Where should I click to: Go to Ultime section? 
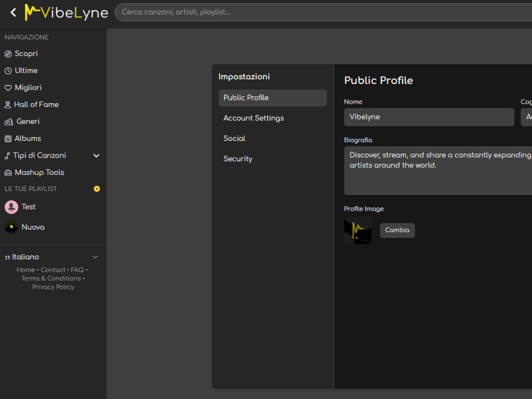(26, 71)
